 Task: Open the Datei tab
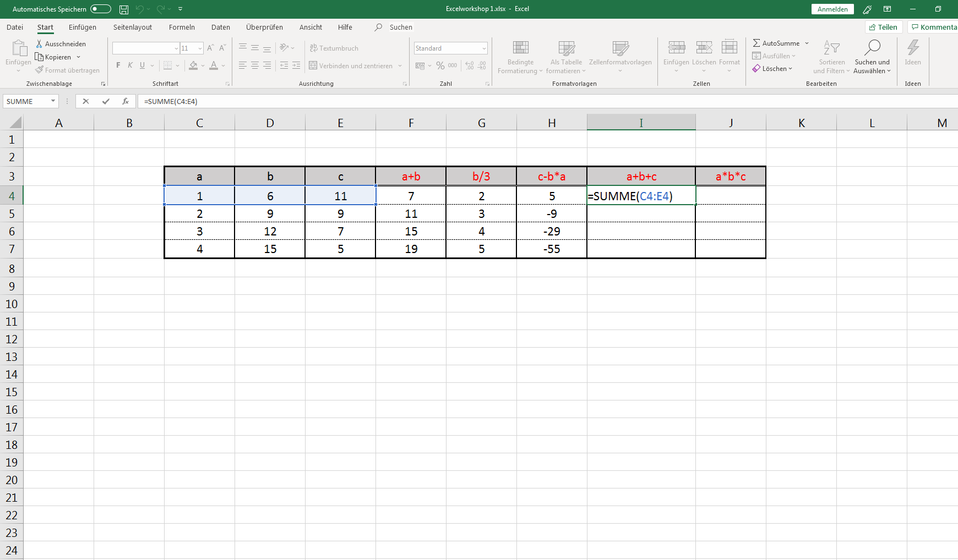pos(15,27)
